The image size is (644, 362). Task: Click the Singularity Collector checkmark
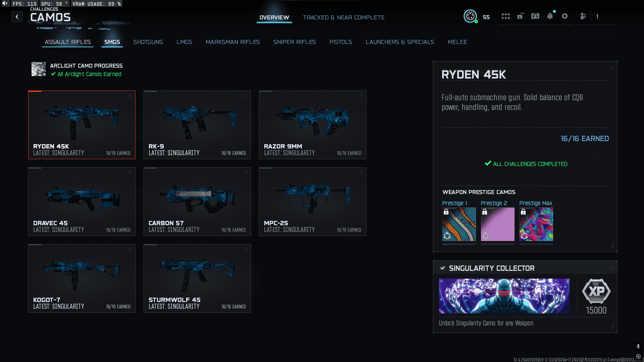pyautogui.click(x=443, y=268)
